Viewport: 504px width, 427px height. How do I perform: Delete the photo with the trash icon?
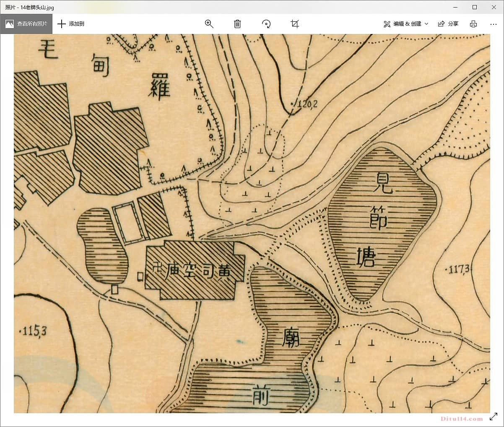[237, 24]
